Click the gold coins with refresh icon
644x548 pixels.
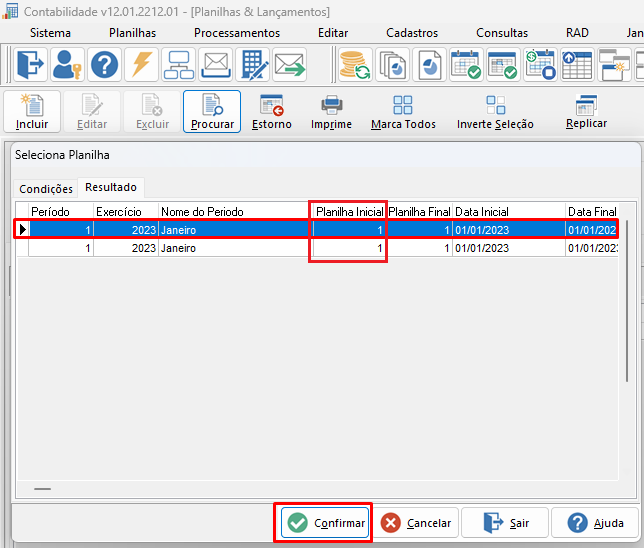click(355, 64)
